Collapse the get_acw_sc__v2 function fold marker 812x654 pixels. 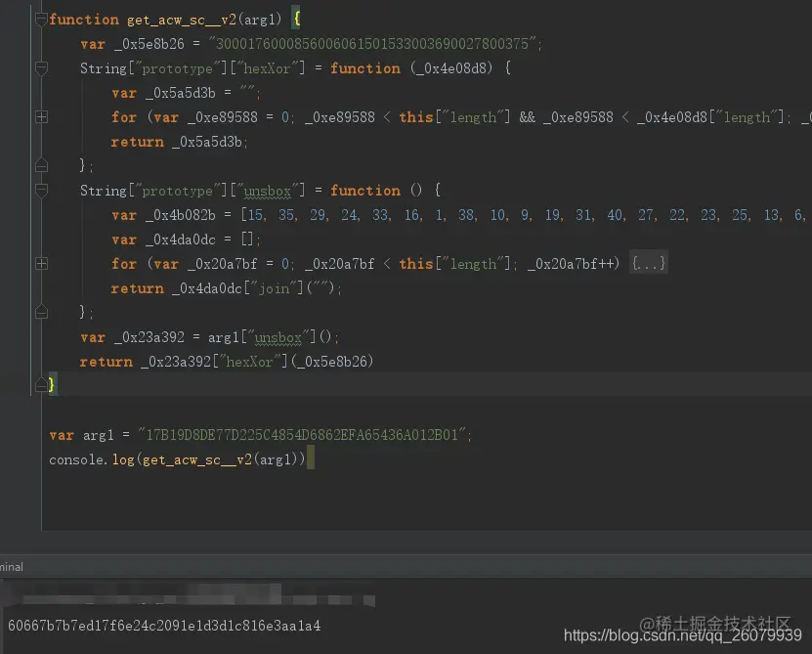(41, 20)
